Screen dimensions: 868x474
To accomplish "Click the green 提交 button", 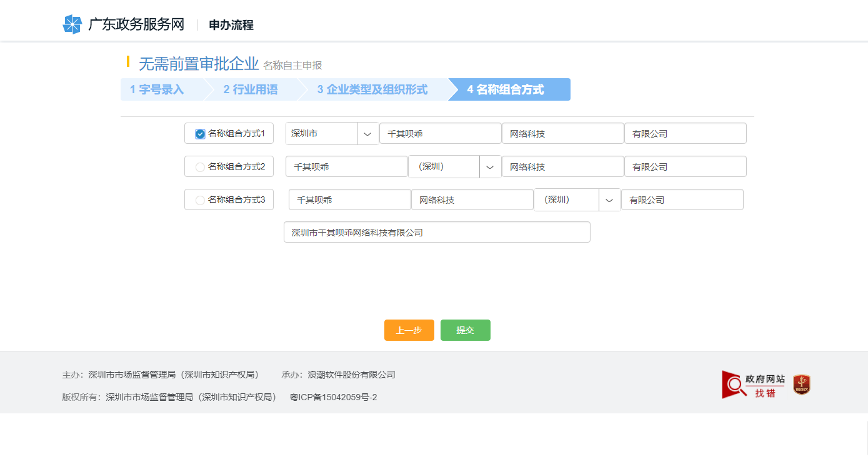I will point(465,330).
